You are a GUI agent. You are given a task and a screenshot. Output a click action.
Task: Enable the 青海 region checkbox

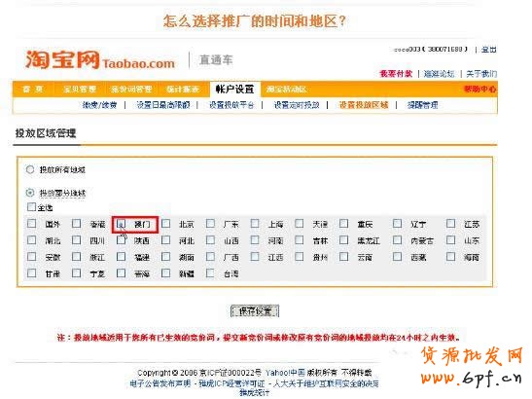[x=121, y=272]
